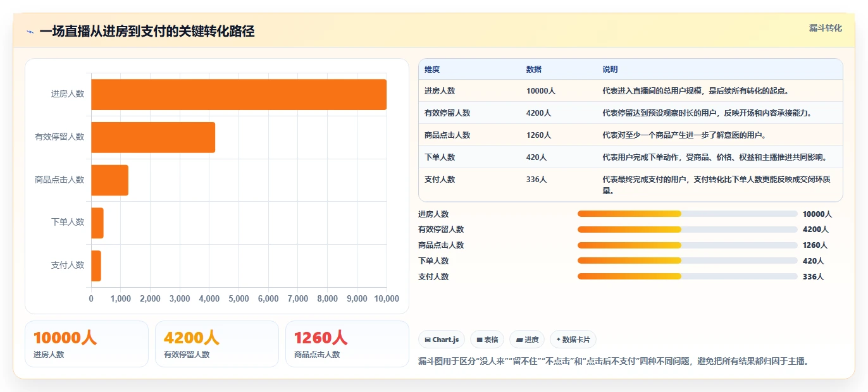
Task: Click the 支付人数 label on the chart's y-axis
Action: (x=68, y=265)
